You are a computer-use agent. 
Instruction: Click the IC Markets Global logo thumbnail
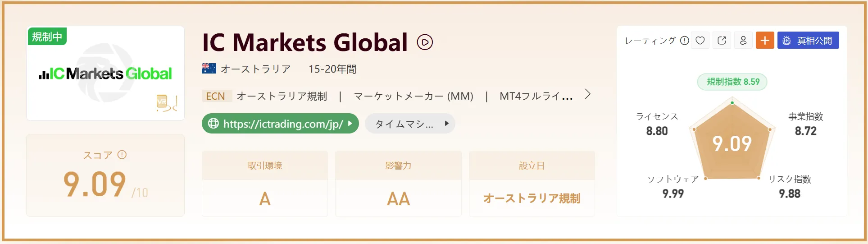click(105, 74)
